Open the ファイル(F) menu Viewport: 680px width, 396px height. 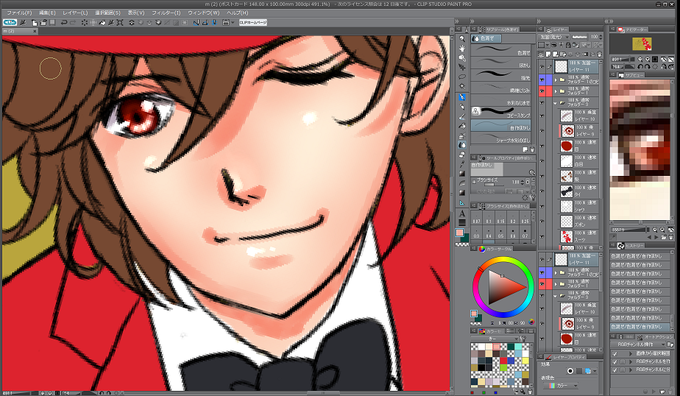19,13
